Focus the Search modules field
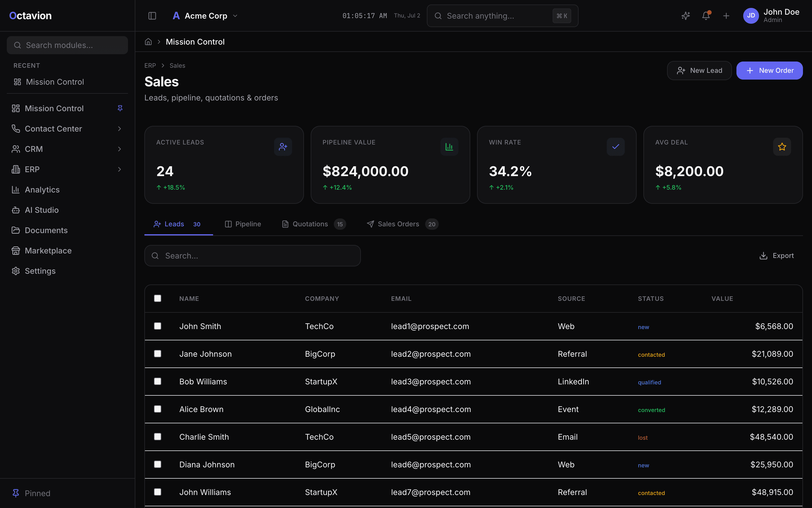 (67, 45)
